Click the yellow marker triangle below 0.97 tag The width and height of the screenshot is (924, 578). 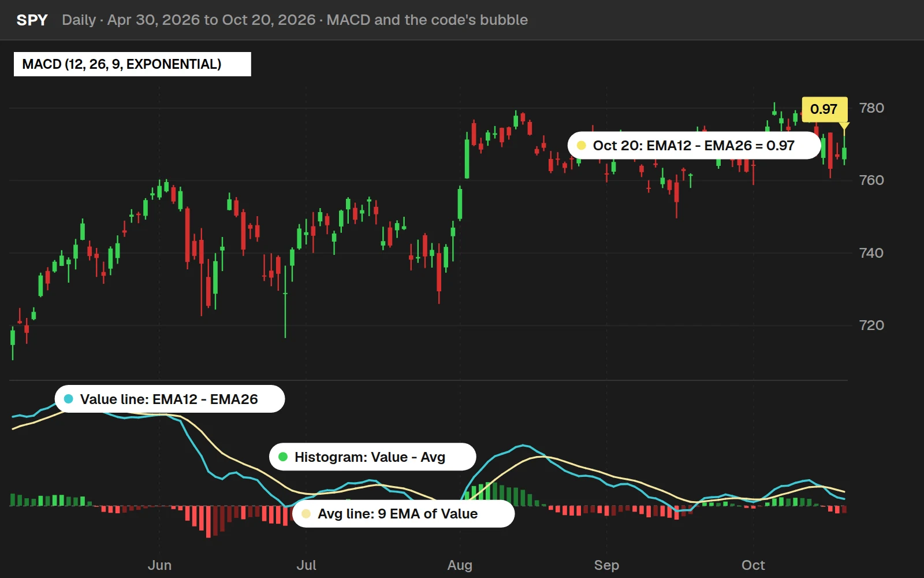(x=844, y=126)
